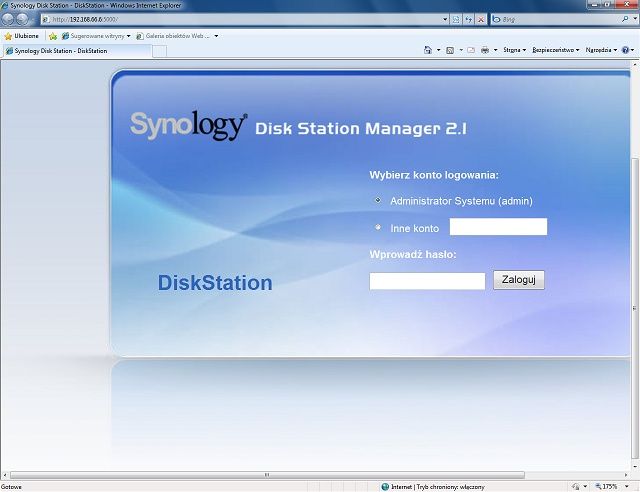Open the Help dropdown arrow
This screenshot has width=640, height=492.
(633, 50)
